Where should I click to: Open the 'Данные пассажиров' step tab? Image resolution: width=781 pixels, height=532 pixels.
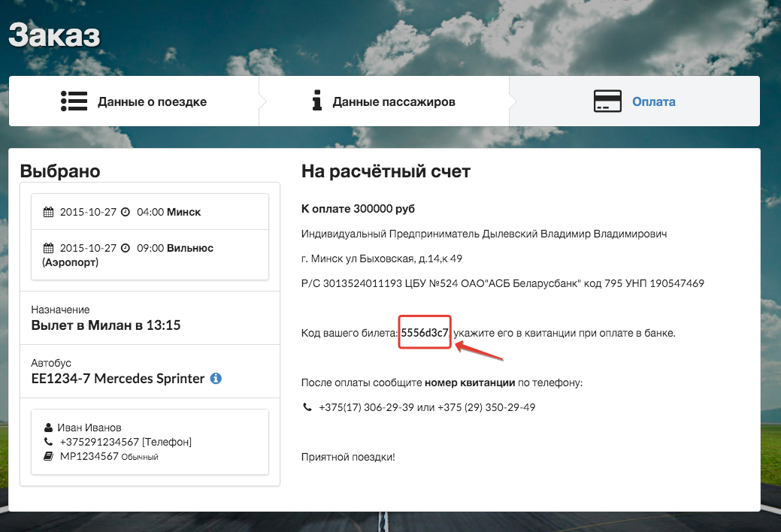pos(384,101)
